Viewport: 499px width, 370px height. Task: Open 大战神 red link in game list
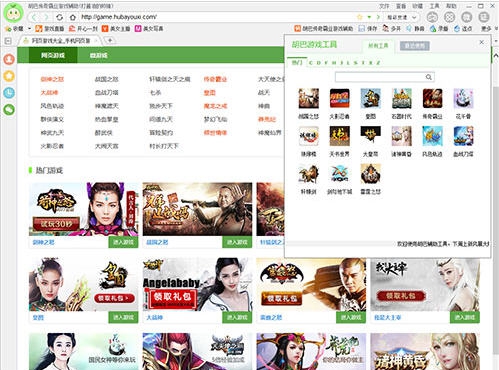(49, 93)
